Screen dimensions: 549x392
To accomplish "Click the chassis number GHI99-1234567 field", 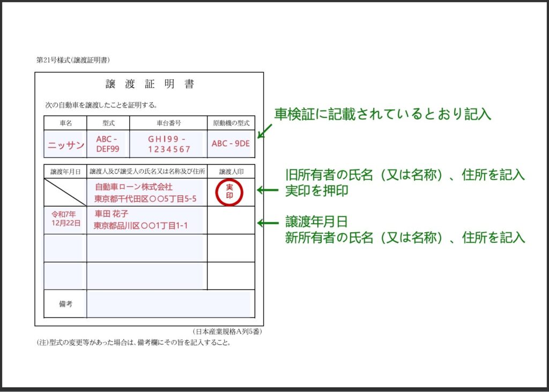I will tap(169, 144).
